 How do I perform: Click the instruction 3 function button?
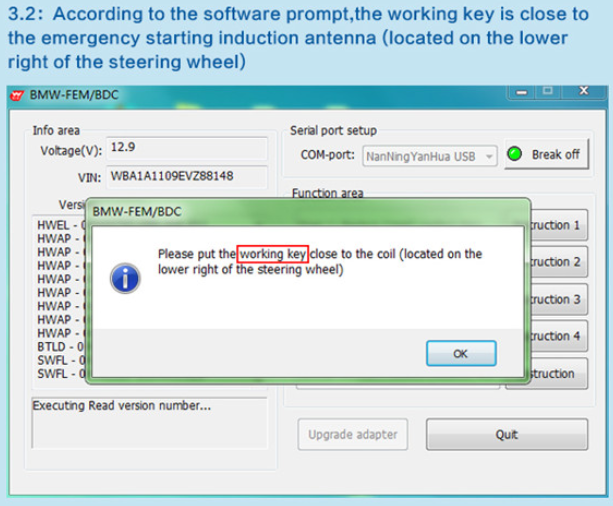tap(559, 299)
